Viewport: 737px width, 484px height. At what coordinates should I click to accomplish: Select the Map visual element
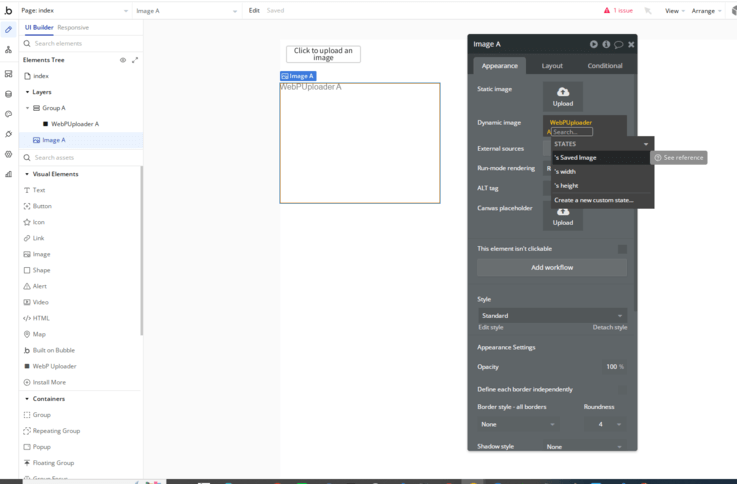point(34,334)
